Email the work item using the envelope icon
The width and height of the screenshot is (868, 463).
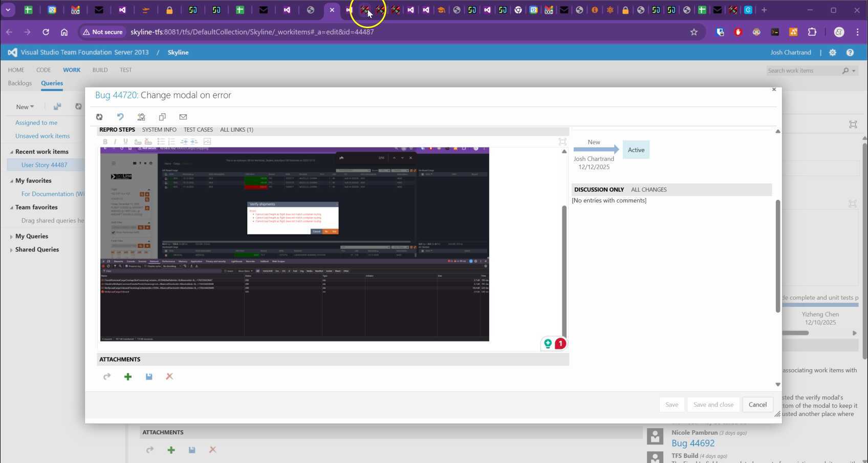[x=183, y=117]
